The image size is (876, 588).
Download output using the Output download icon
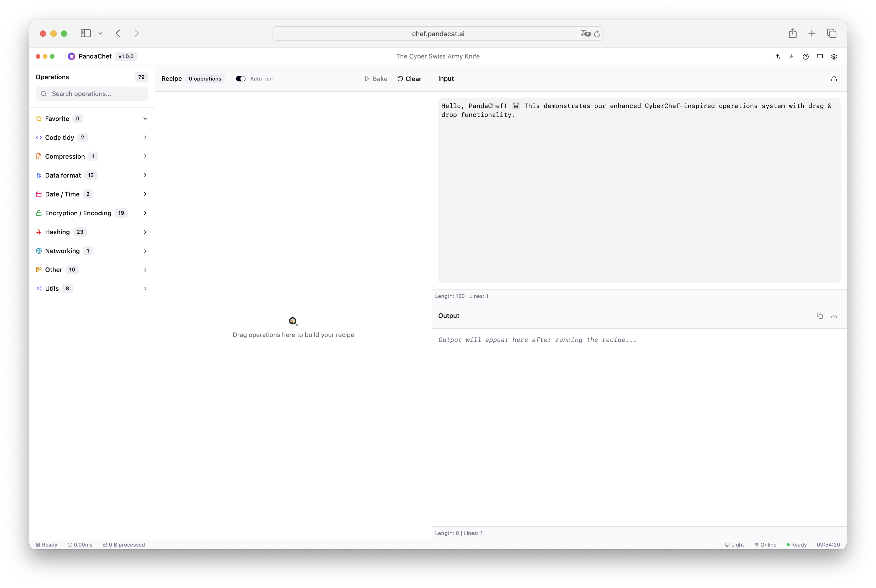pos(834,316)
